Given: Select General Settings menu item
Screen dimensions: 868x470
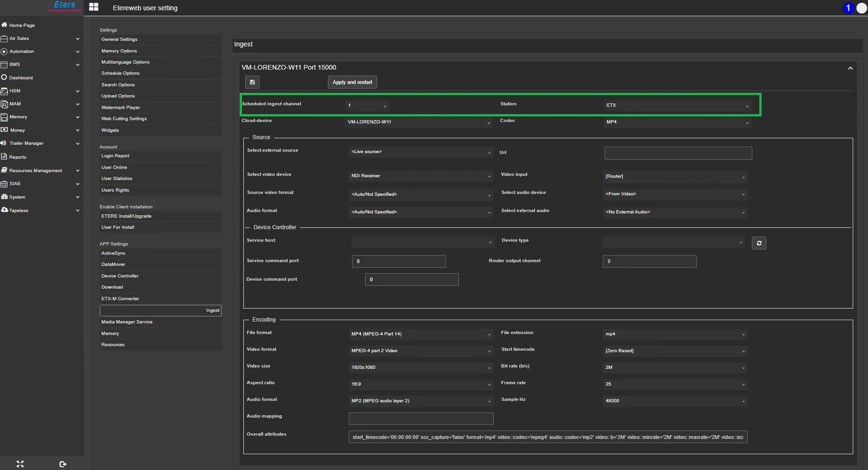Looking at the screenshot, I should coord(119,39).
